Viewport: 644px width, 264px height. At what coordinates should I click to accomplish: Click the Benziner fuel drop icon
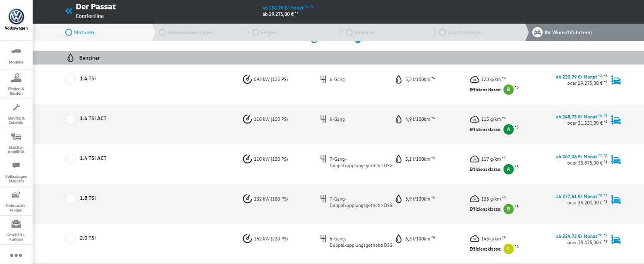click(x=70, y=58)
